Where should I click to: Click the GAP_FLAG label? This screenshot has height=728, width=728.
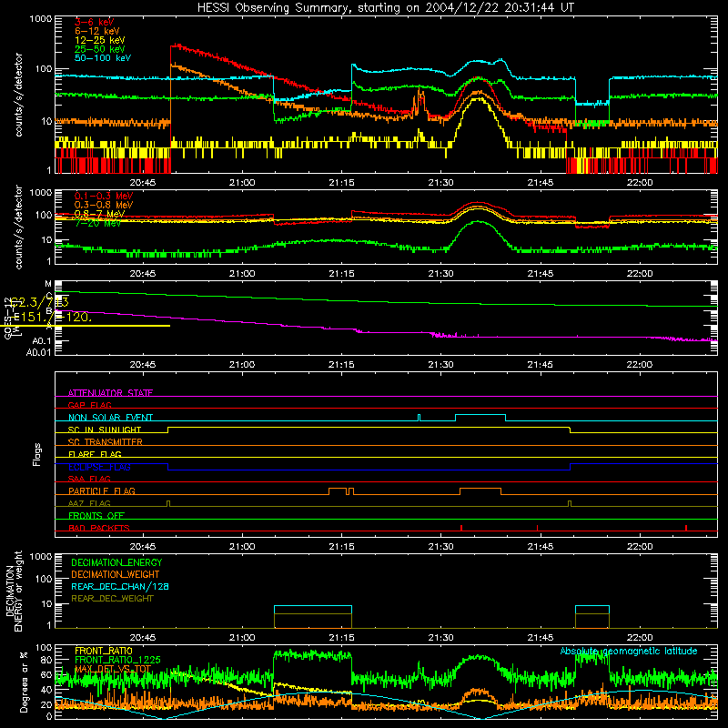pos(89,405)
